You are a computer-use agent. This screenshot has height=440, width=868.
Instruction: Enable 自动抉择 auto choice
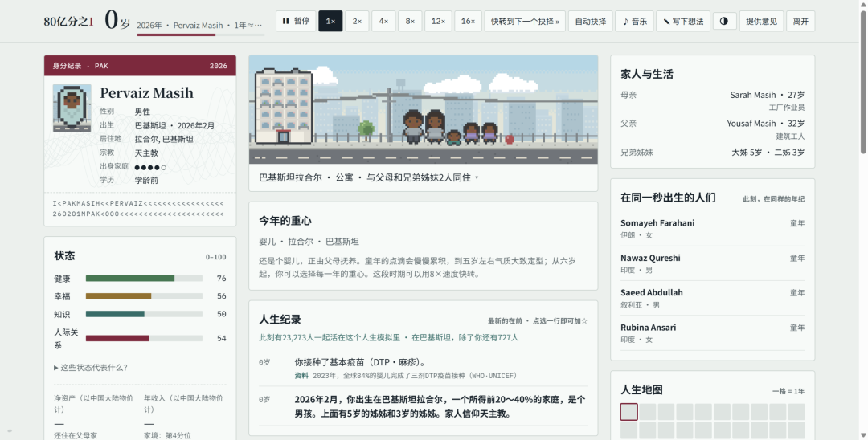tap(591, 21)
